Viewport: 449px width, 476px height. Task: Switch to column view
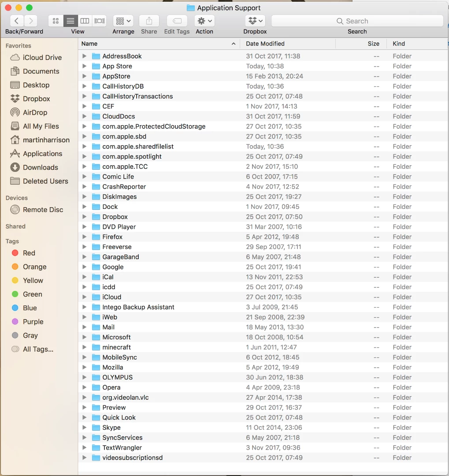[x=85, y=21]
